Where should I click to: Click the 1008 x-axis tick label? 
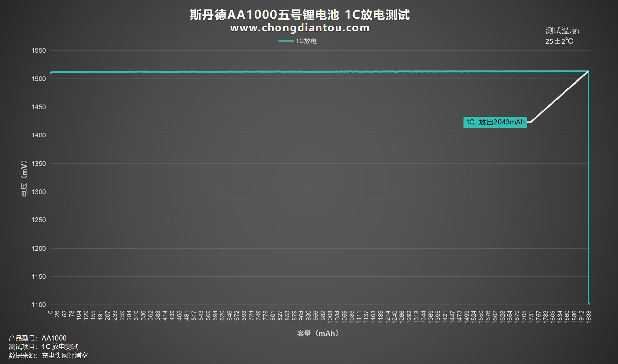[330, 316]
